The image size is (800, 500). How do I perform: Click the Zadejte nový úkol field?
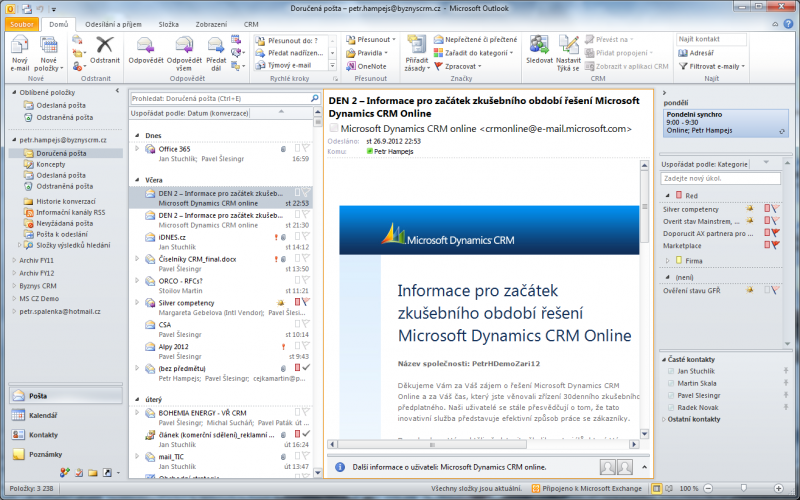[x=720, y=179]
